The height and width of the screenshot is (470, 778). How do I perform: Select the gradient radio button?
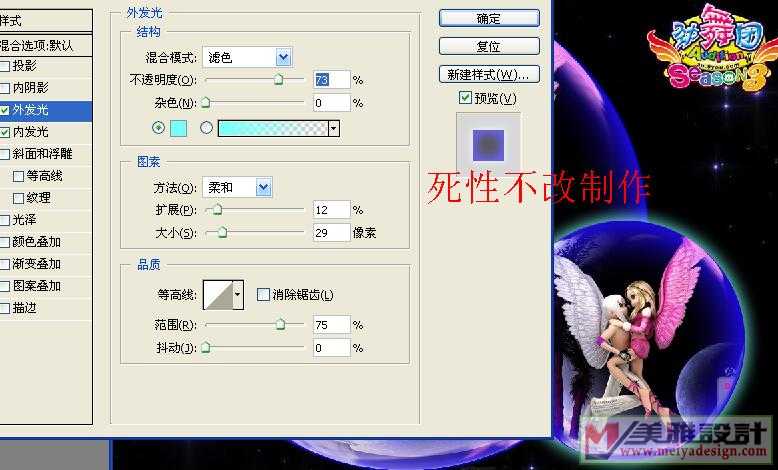[206, 128]
